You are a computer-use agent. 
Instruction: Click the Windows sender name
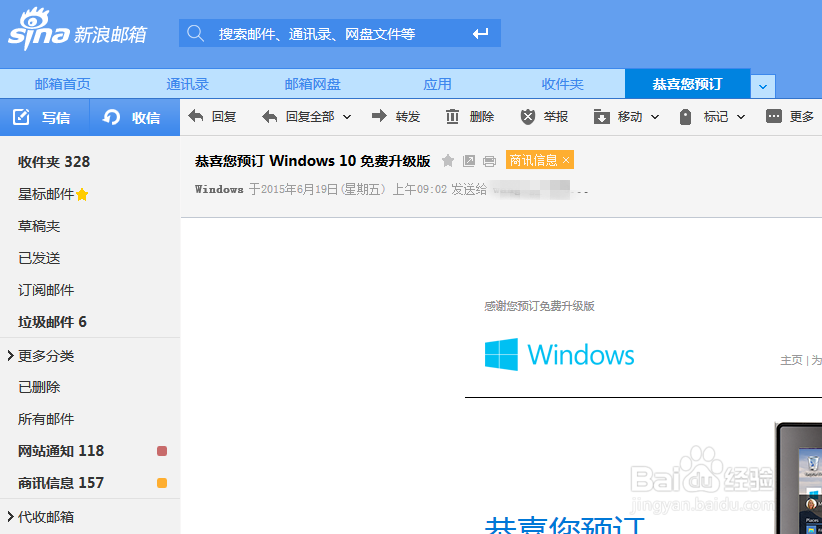click(x=219, y=189)
